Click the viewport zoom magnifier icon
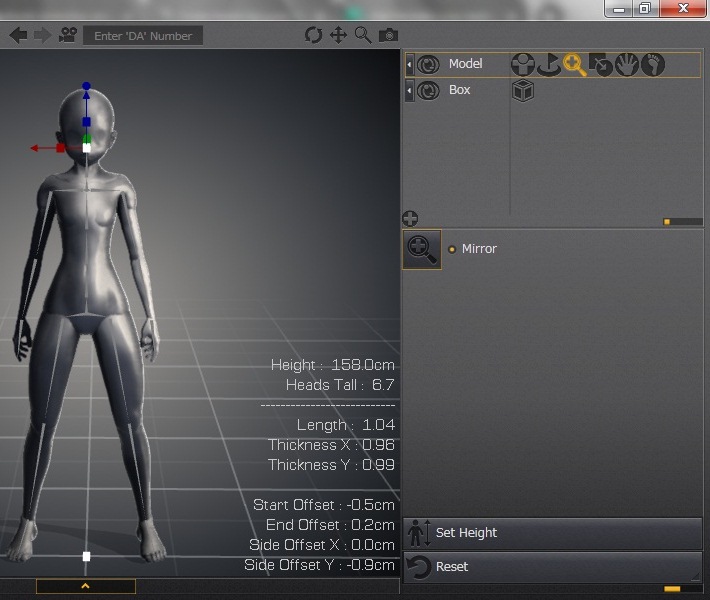The width and height of the screenshot is (710, 600). point(363,35)
